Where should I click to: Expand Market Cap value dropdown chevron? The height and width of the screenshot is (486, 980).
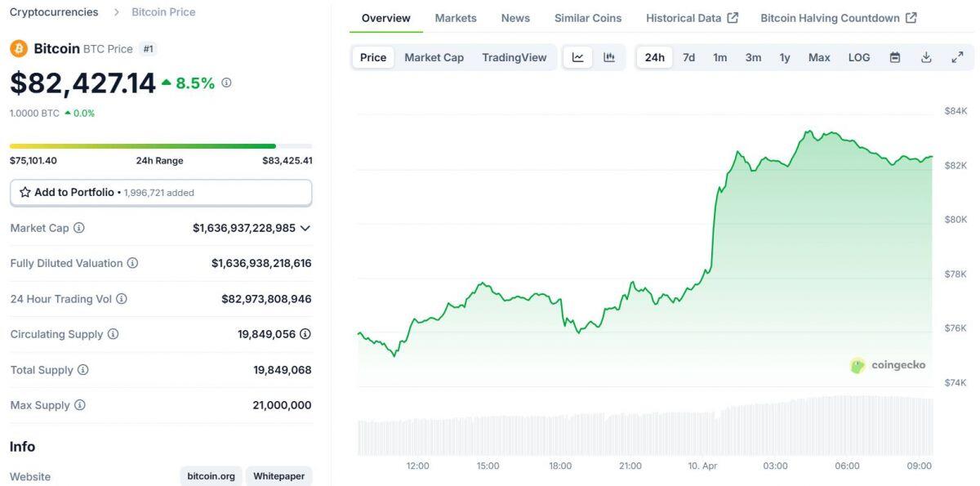(305, 228)
